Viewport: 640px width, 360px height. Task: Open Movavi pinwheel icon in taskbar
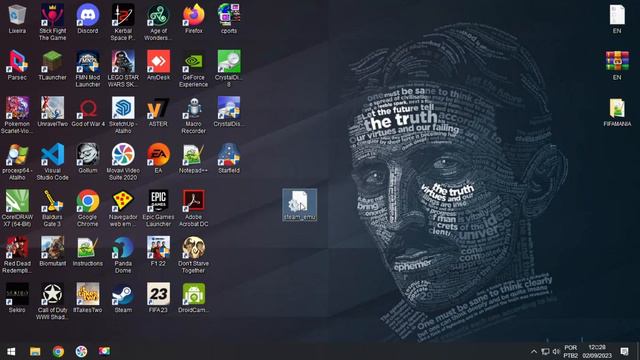click(x=81, y=351)
